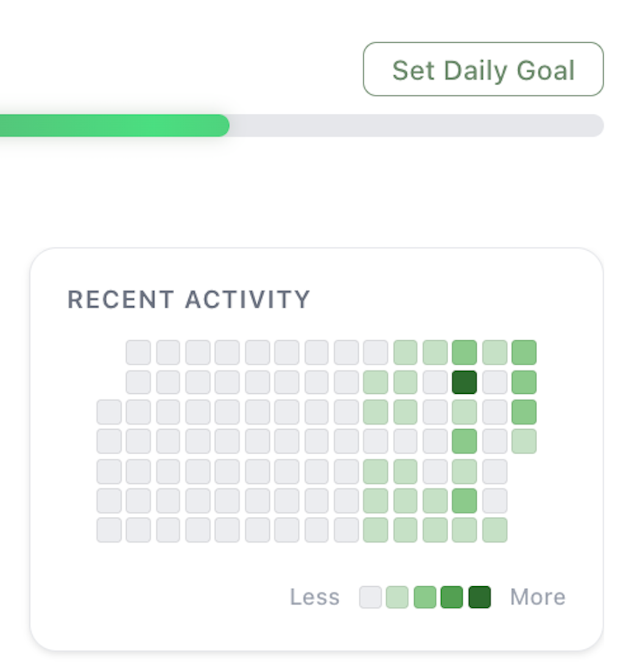The image size is (637, 672).
Task: Select the darkest green cell in activity heatmap
Action: pos(464,382)
